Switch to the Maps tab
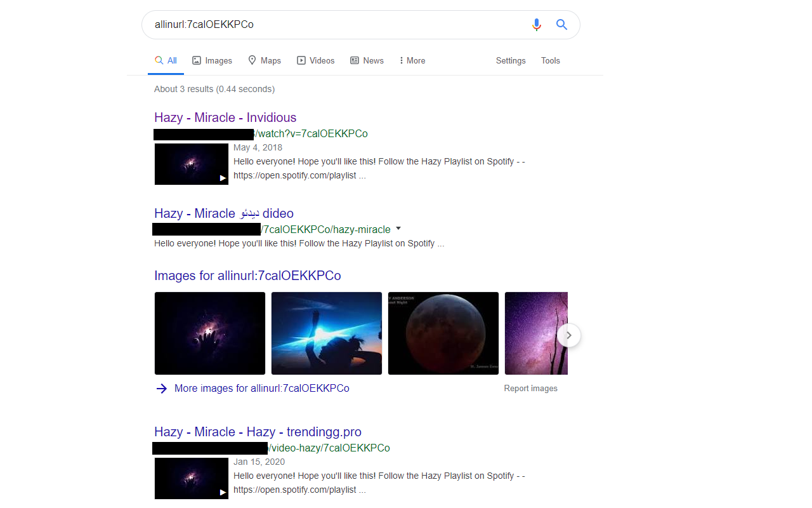Viewport: 812px width, 508px height. pyautogui.click(x=265, y=61)
